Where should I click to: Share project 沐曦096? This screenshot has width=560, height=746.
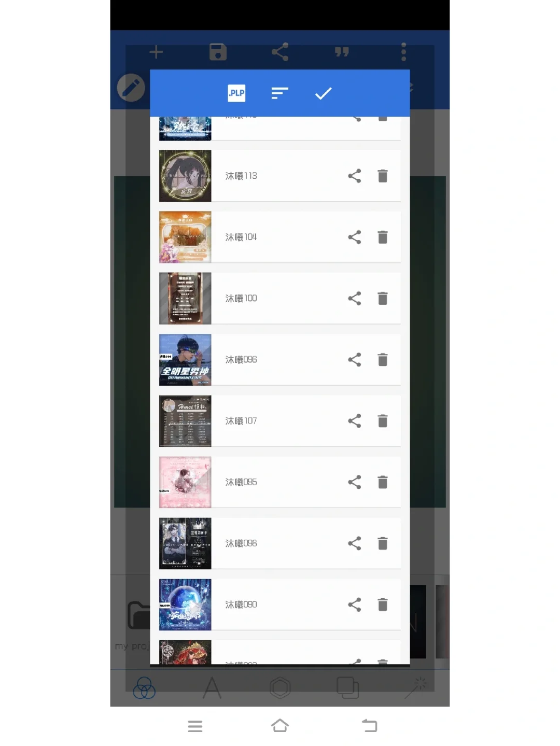355,359
